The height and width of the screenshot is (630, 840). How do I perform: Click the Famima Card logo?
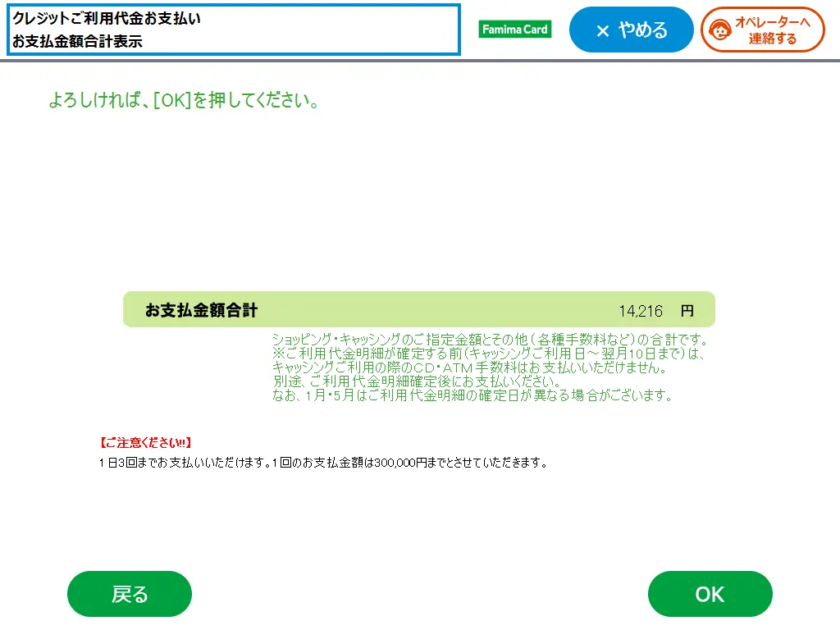coord(515,30)
